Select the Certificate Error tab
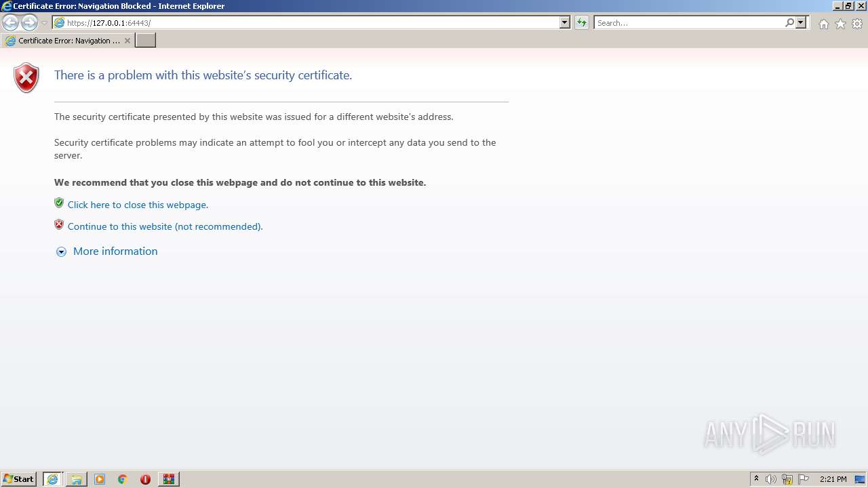 (68, 41)
